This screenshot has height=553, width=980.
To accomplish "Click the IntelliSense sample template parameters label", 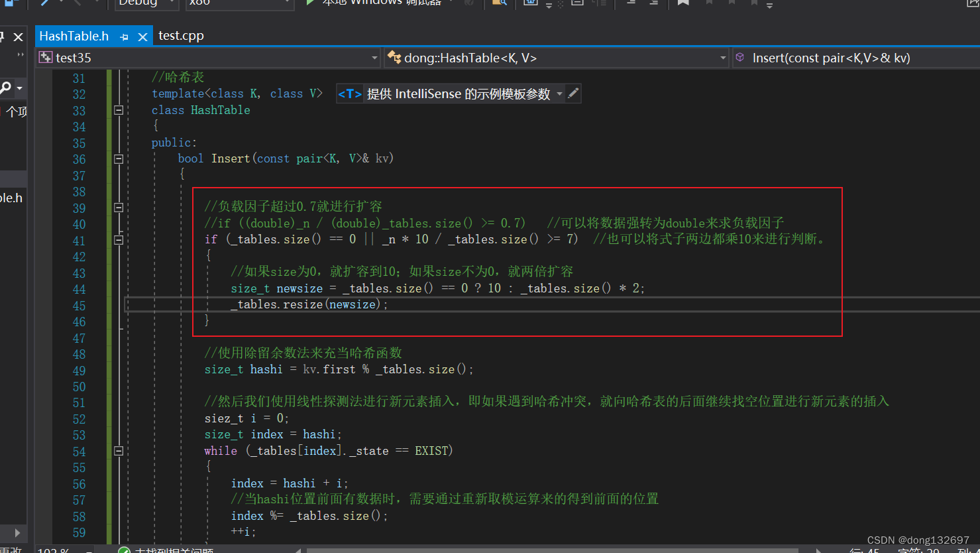I will pos(459,94).
